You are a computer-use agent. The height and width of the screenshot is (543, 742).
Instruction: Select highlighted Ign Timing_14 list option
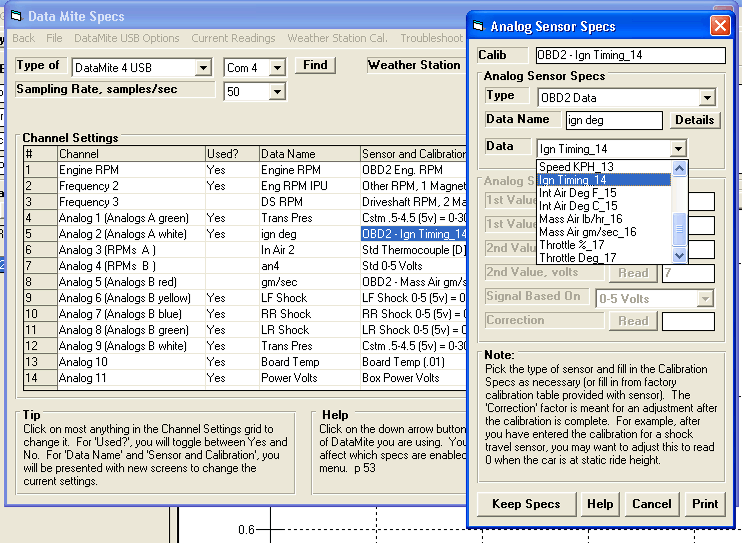[x=604, y=180]
